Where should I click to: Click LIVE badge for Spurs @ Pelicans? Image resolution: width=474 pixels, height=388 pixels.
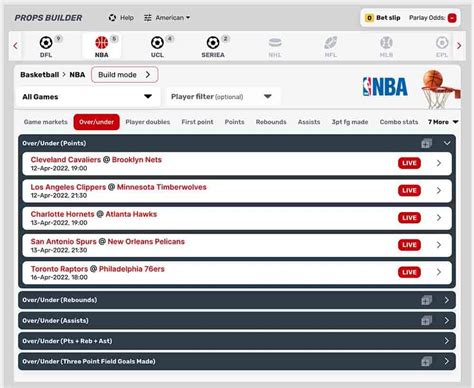(409, 245)
